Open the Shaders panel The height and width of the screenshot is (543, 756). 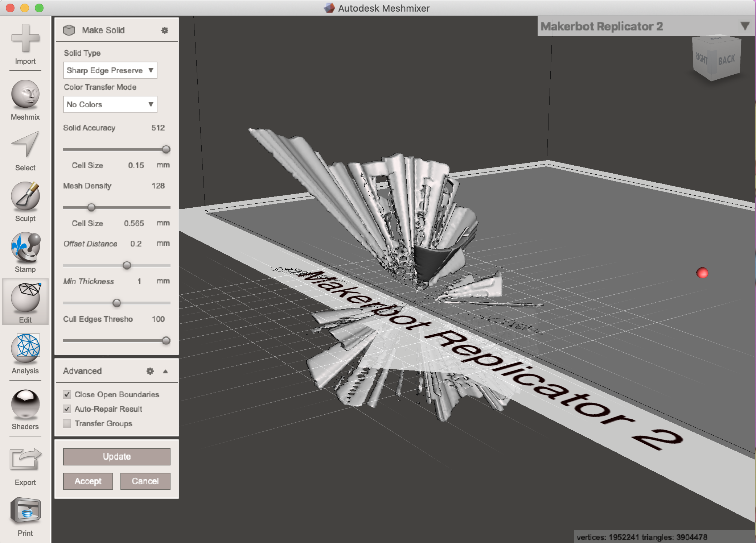click(x=25, y=410)
